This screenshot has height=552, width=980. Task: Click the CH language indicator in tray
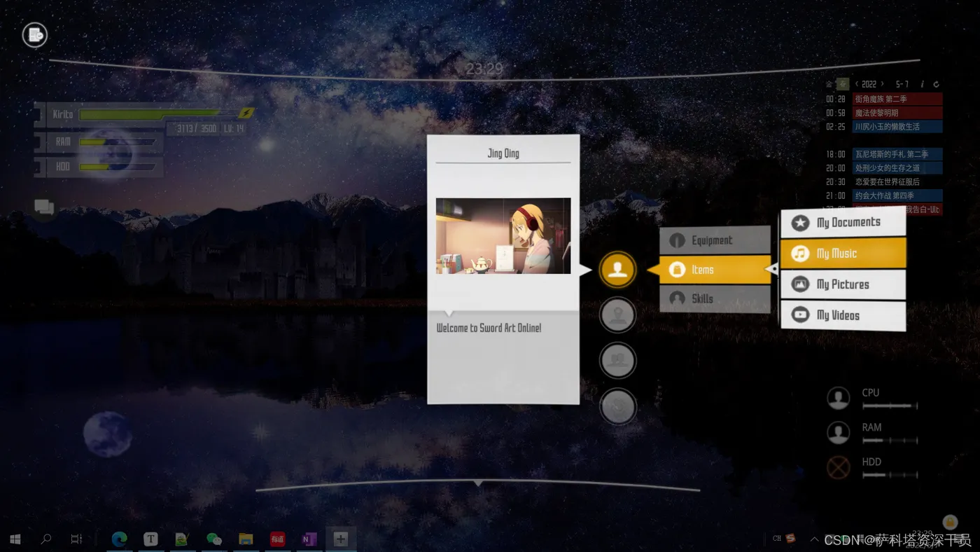click(777, 539)
